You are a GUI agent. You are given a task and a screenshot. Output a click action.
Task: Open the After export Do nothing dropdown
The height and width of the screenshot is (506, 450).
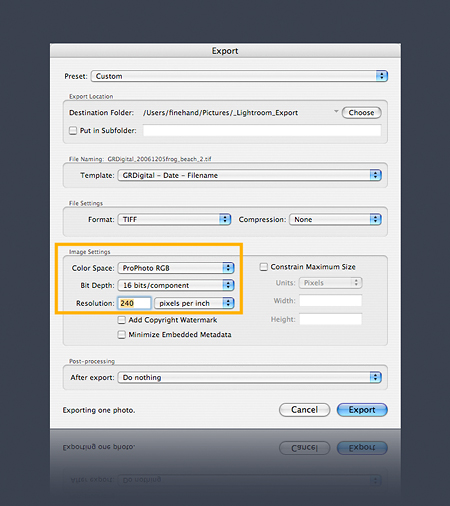tap(250, 377)
